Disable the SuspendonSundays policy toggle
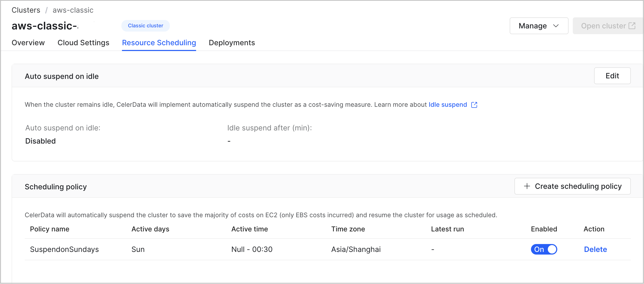This screenshot has width=644, height=284. [544, 249]
